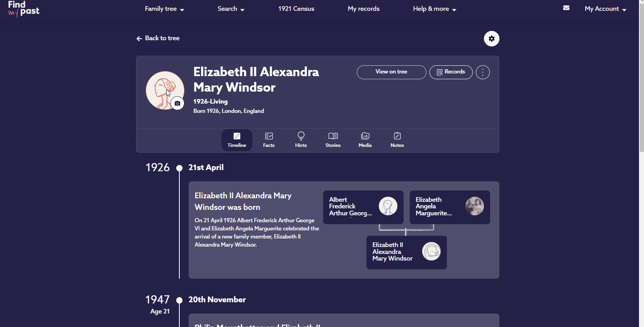Click the View on tree button
This screenshot has width=644, height=327.
pyautogui.click(x=391, y=72)
